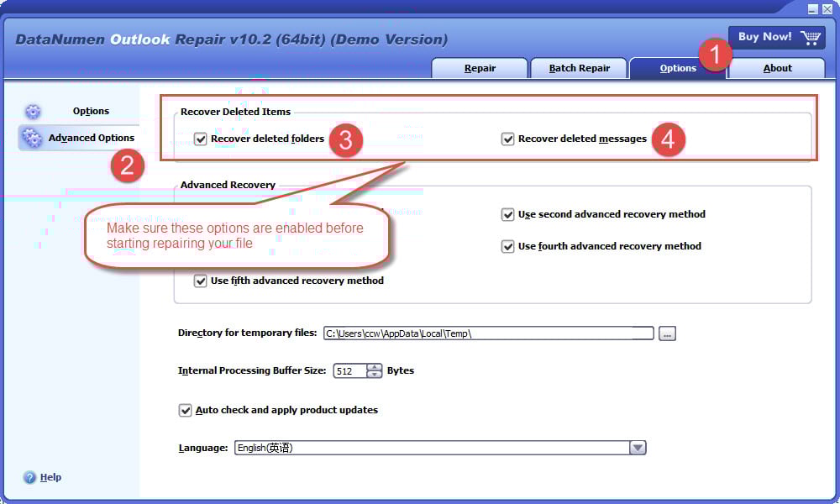This screenshot has height=504, width=840.
Task: Toggle Use fourth advanced recovery method
Action: pyautogui.click(x=507, y=246)
